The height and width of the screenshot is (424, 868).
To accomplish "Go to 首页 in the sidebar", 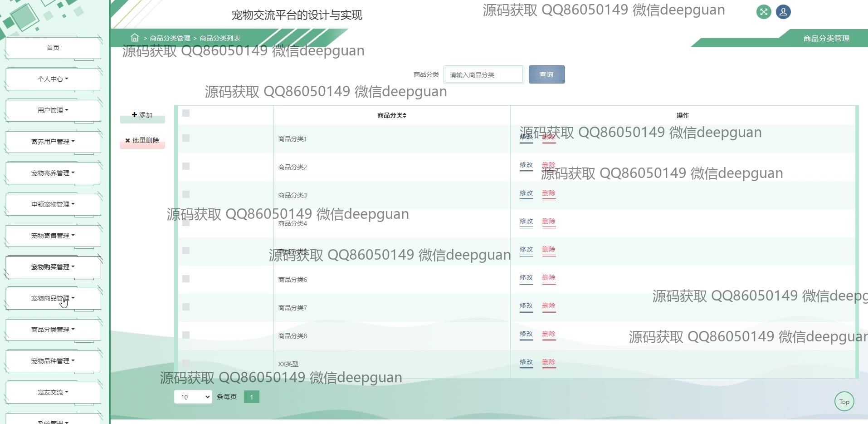I will click(x=53, y=48).
